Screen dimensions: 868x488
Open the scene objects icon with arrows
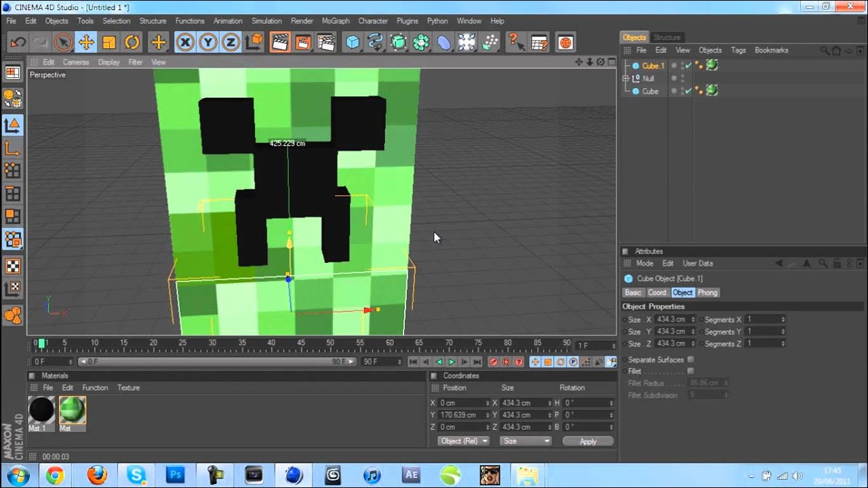467,43
